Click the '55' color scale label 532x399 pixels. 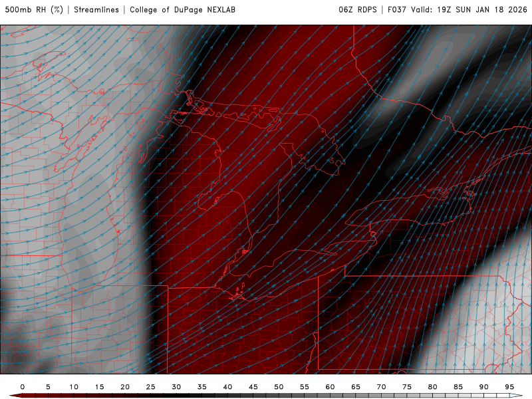tap(305, 387)
